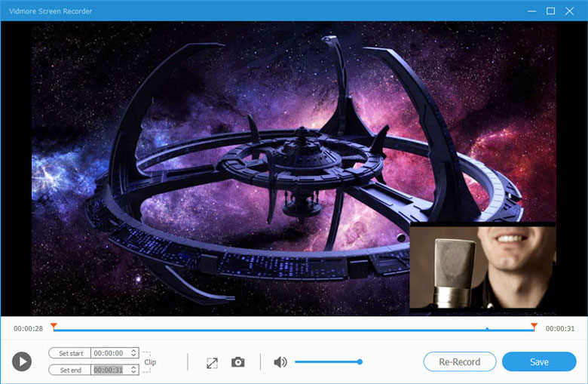Open fullscreen preview with the expand icon

[212, 363]
